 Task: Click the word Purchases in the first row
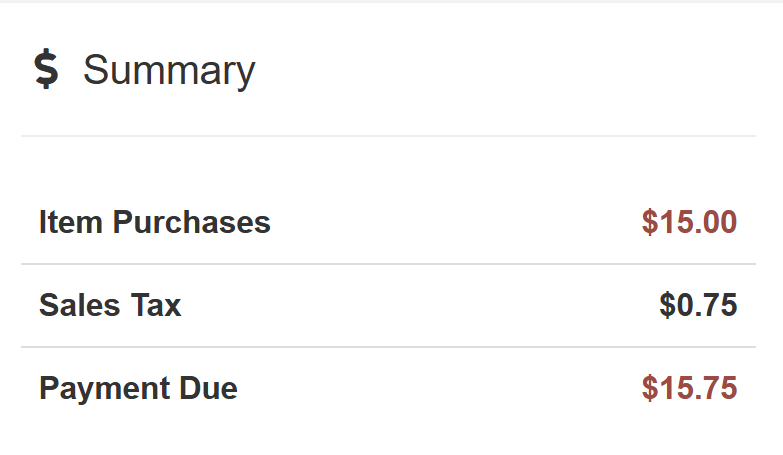point(191,222)
